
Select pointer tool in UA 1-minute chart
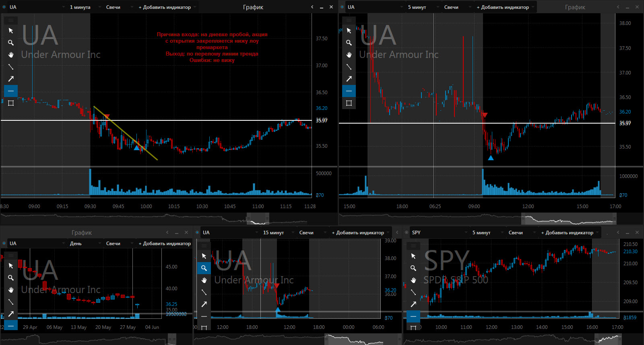(11, 31)
